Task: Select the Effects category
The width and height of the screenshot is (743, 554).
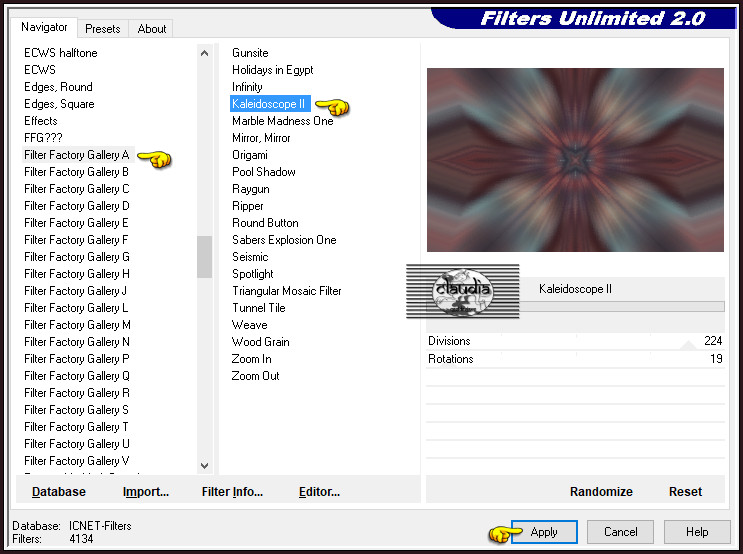Action: tap(41, 121)
